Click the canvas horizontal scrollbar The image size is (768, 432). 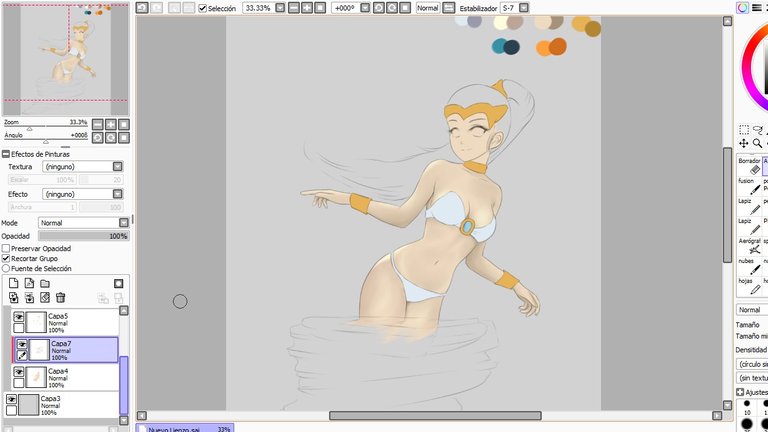[x=435, y=416]
